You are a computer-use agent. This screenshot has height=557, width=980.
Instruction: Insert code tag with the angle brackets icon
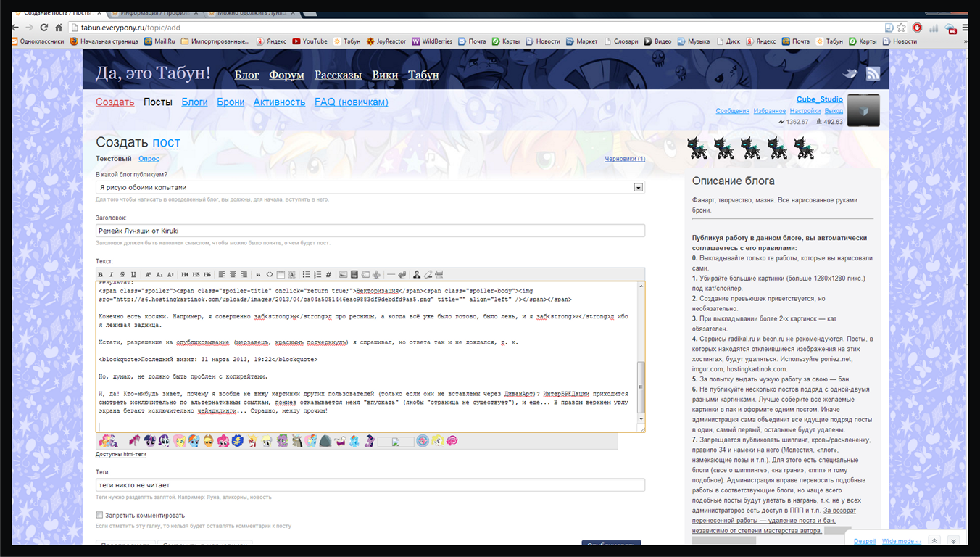click(269, 274)
